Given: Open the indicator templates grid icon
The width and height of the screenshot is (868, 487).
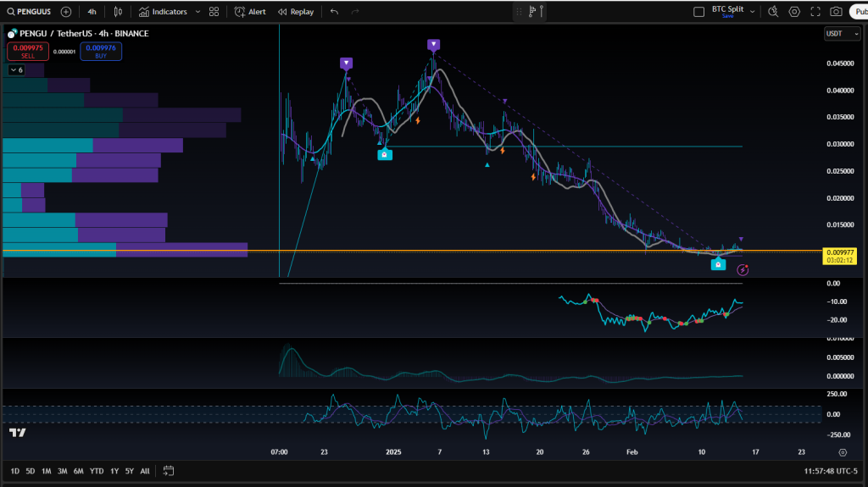Looking at the screenshot, I should [214, 12].
